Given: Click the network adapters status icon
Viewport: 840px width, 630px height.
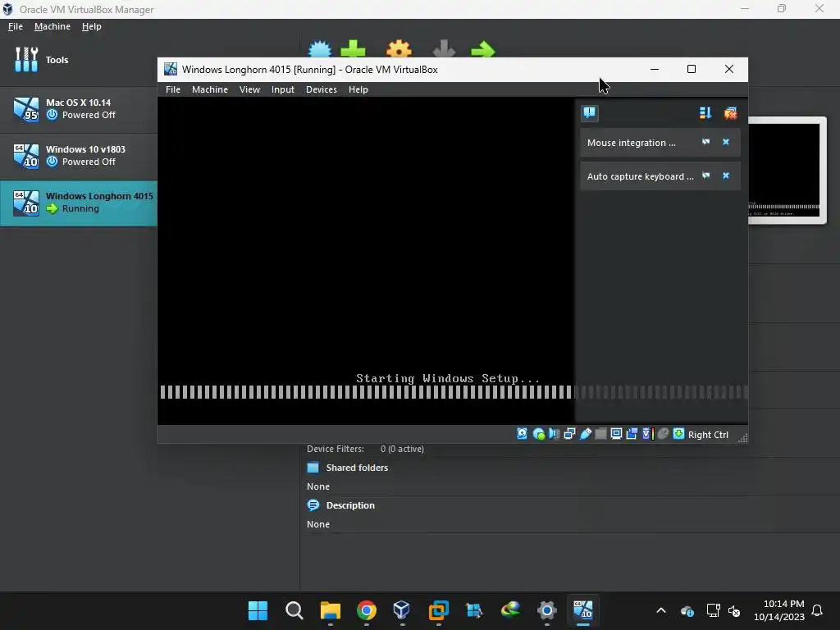Looking at the screenshot, I should pos(569,434).
